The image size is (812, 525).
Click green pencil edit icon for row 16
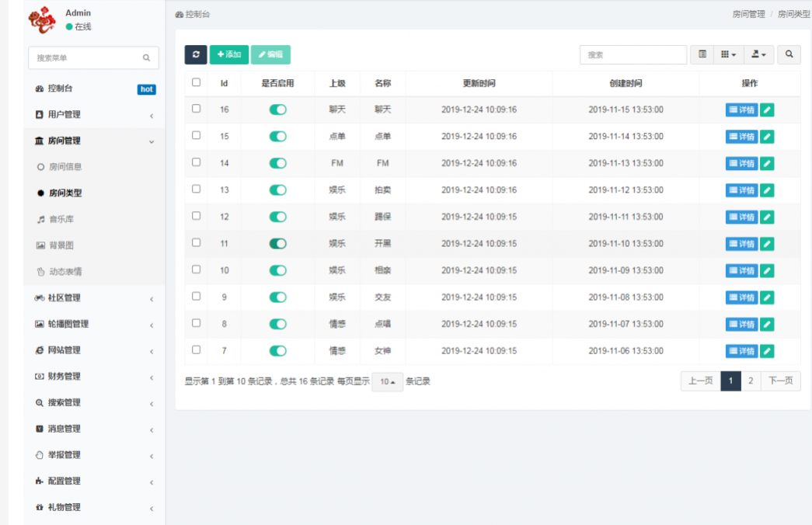tap(767, 110)
